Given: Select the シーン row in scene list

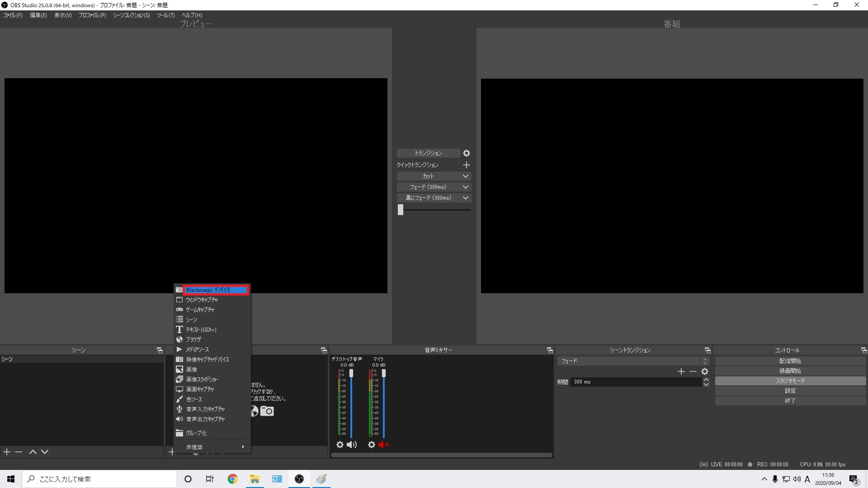Looking at the screenshot, I should click(81, 359).
